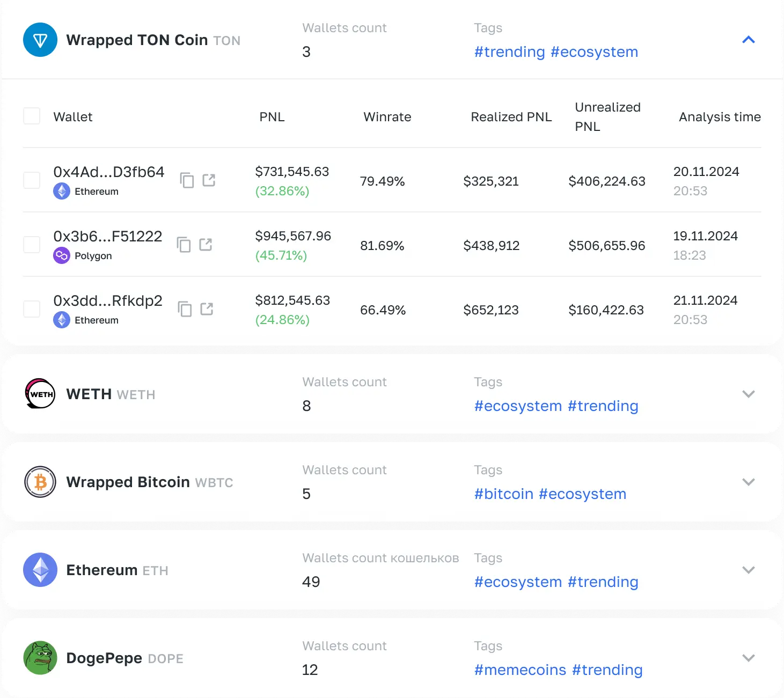Viewport: 784px width, 698px height.
Task: Copy wallet address 0x4Ad...D3fb64
Action: point(187,180)
